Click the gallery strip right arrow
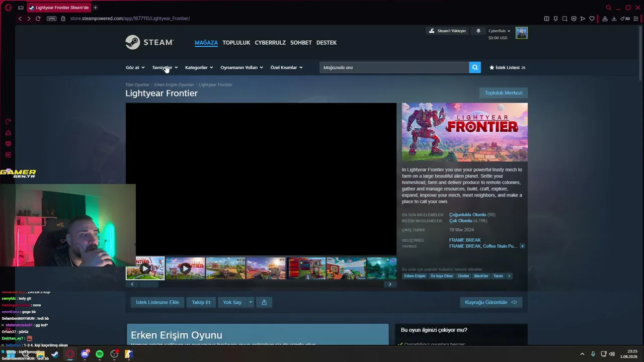 (x=390, y=284)
